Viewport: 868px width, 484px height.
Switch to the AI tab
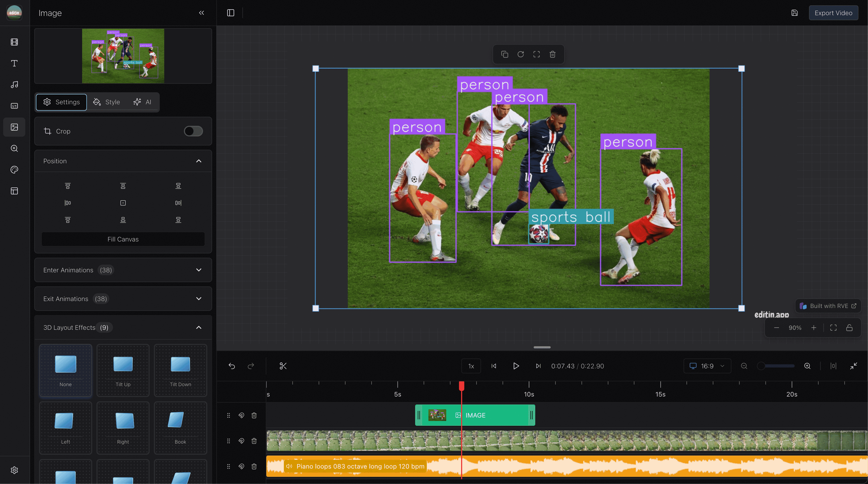tap(142, 102)
